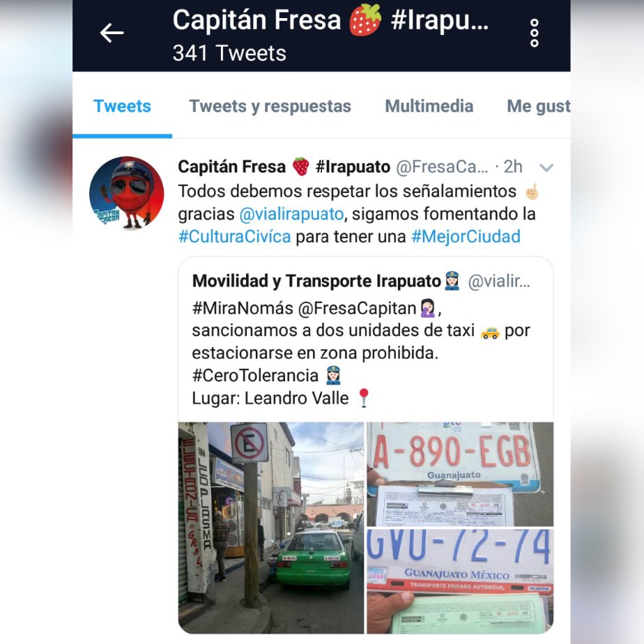Tap the 2h tweet timestamp

513,167
